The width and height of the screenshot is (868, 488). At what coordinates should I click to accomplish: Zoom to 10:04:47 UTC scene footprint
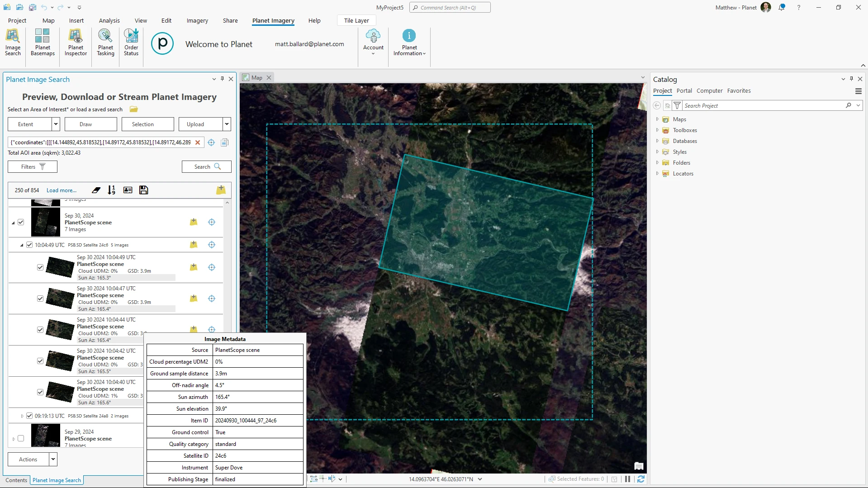coord(212,298)
